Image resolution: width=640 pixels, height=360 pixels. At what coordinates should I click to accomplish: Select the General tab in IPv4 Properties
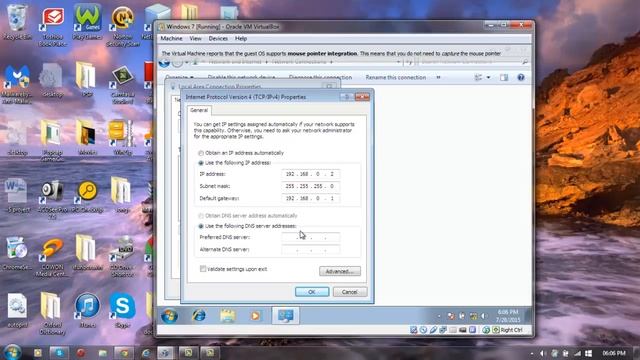pos(199,110)
